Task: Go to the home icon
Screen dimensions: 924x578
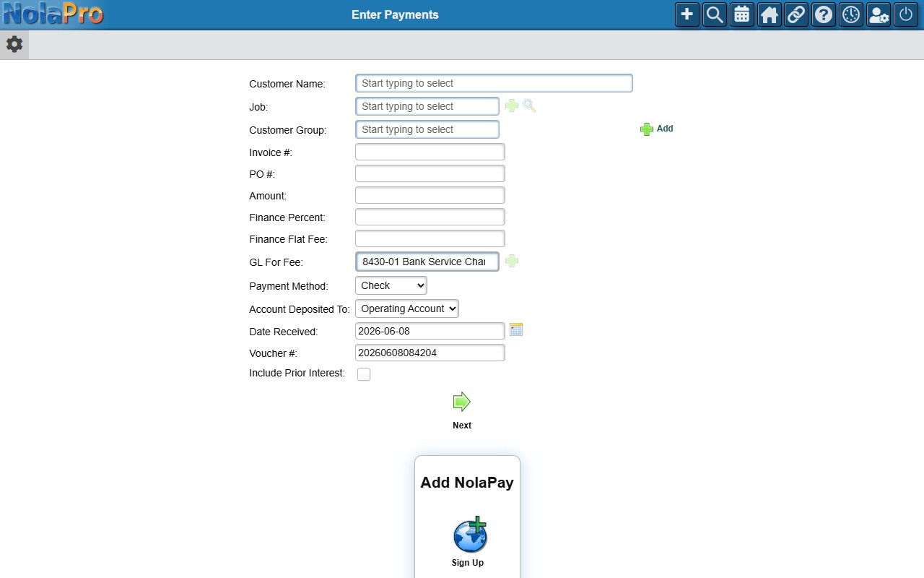Action: (770, 14)
